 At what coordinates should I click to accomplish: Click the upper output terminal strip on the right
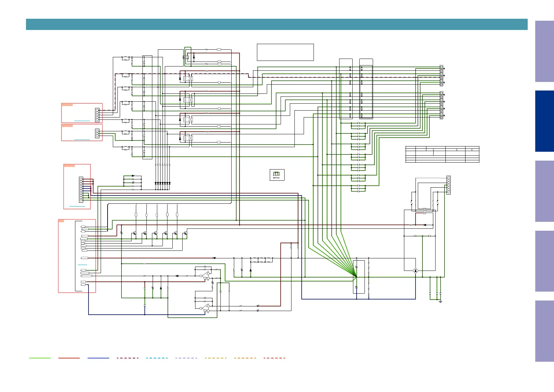[441, 75]
